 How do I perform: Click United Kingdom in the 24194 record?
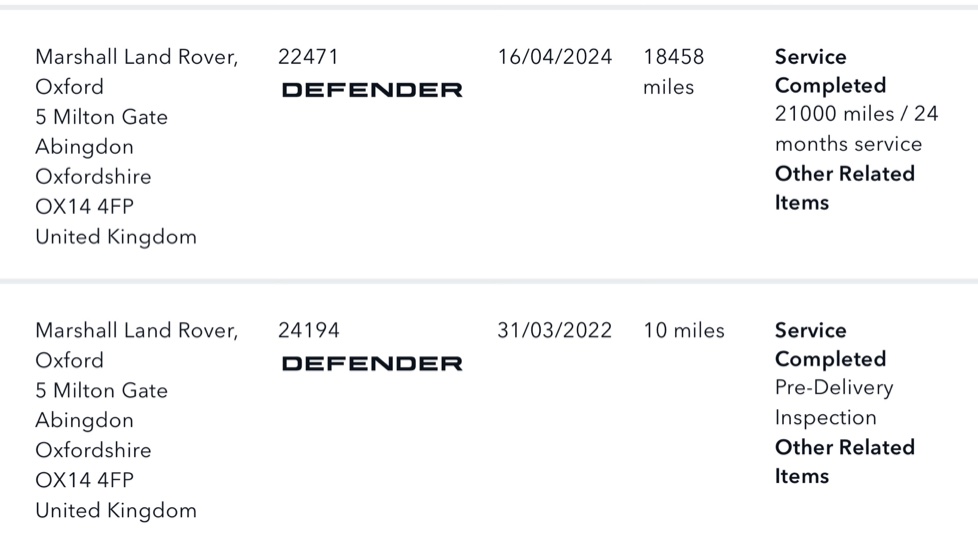[x=116, y=510]
